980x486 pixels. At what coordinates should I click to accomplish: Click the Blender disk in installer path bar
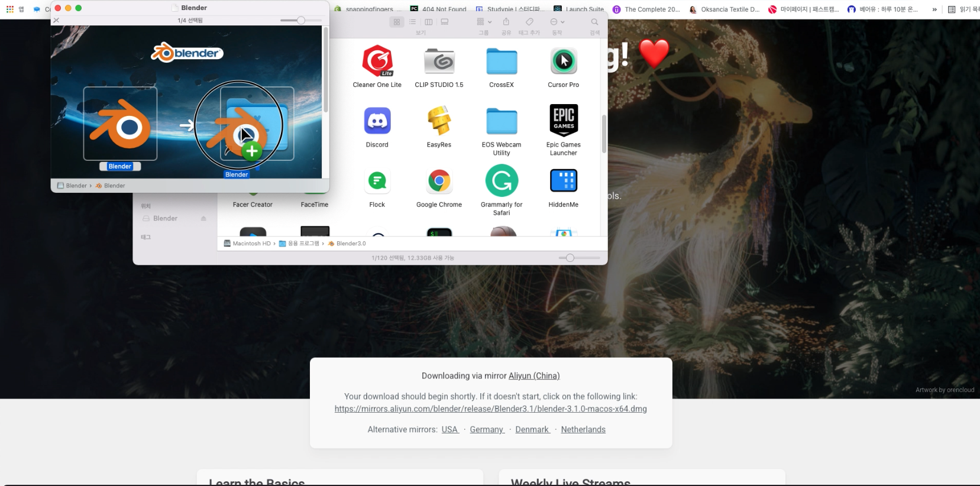point(72,186)
